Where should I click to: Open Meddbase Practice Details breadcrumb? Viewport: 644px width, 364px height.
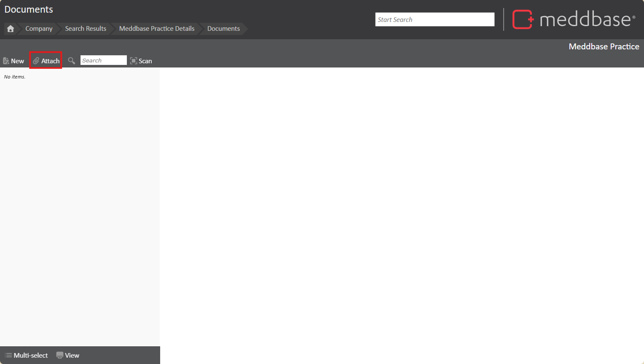(x=157, y=29)
